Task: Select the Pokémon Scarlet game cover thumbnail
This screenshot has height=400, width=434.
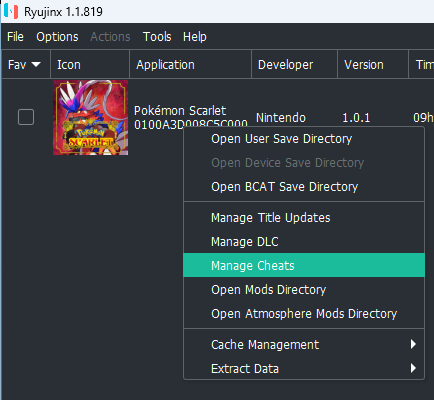Action: tap(90, 117)
